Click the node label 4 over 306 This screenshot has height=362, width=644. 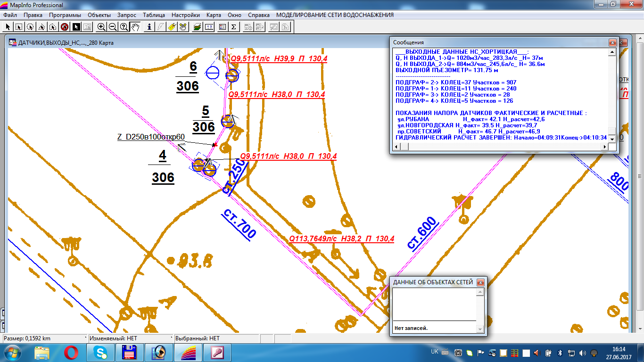[x=163, y=167]
